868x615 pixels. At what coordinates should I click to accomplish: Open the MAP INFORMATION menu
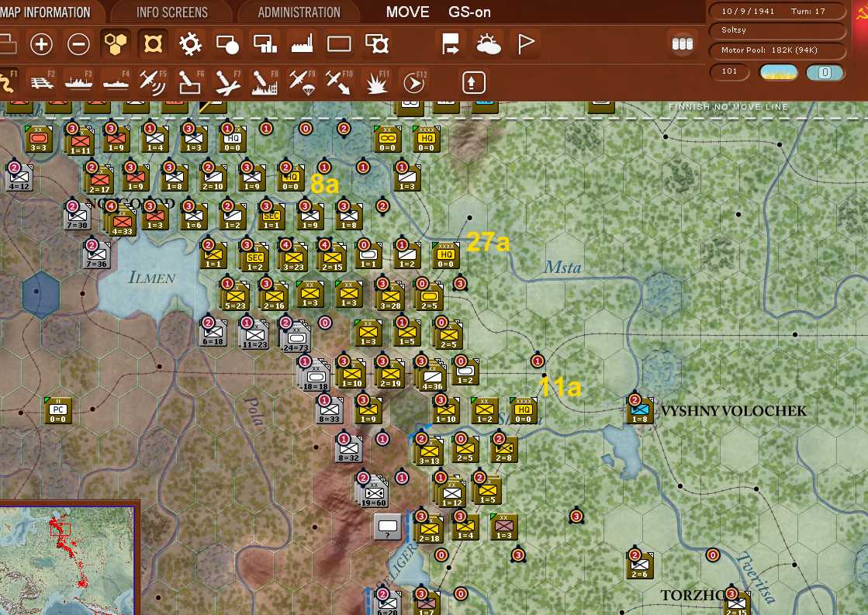[44, 12]
